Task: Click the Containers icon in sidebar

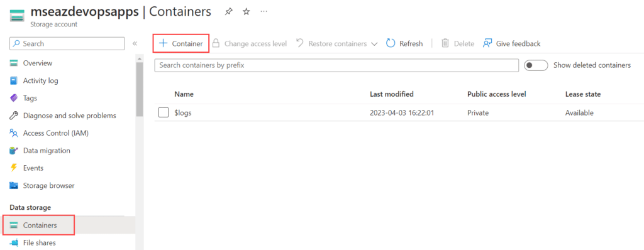Action: (x=14, y=226)
